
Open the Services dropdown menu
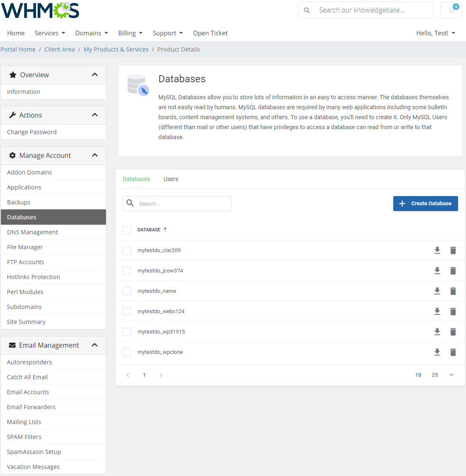pyautogui.click(x=50, y=33)
